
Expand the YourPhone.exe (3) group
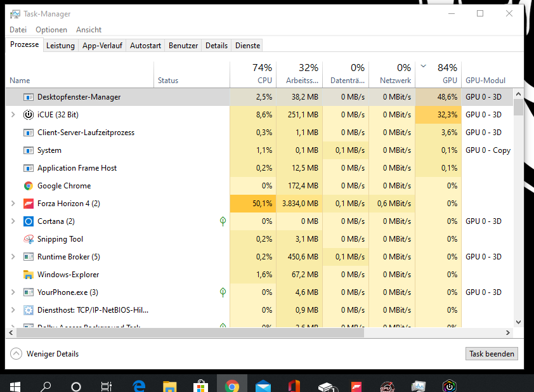click(x=13, y=292)
